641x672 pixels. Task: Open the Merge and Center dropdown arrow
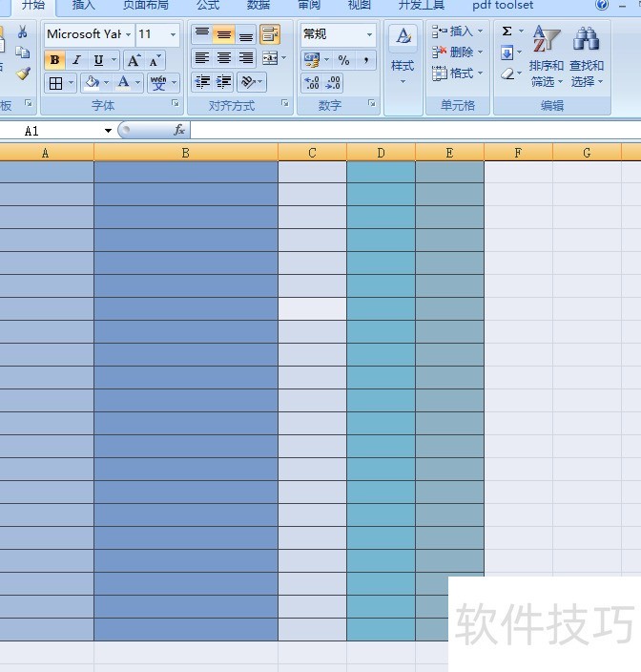284,58
